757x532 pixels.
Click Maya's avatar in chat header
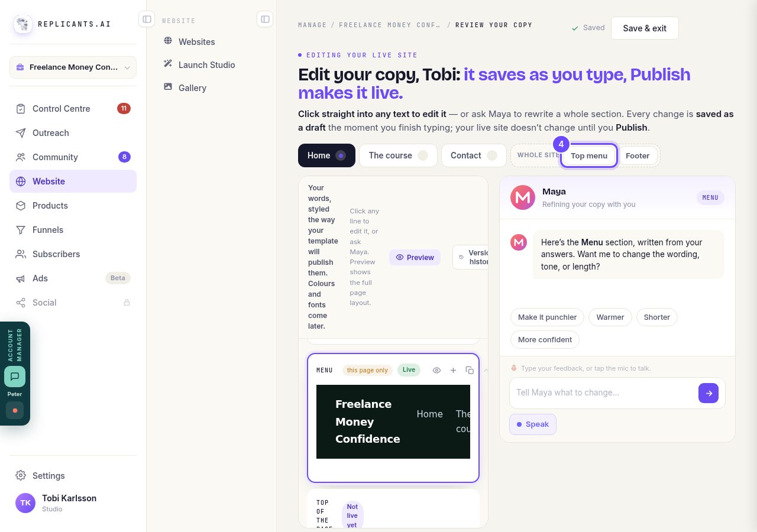click(x=523, y=197)
